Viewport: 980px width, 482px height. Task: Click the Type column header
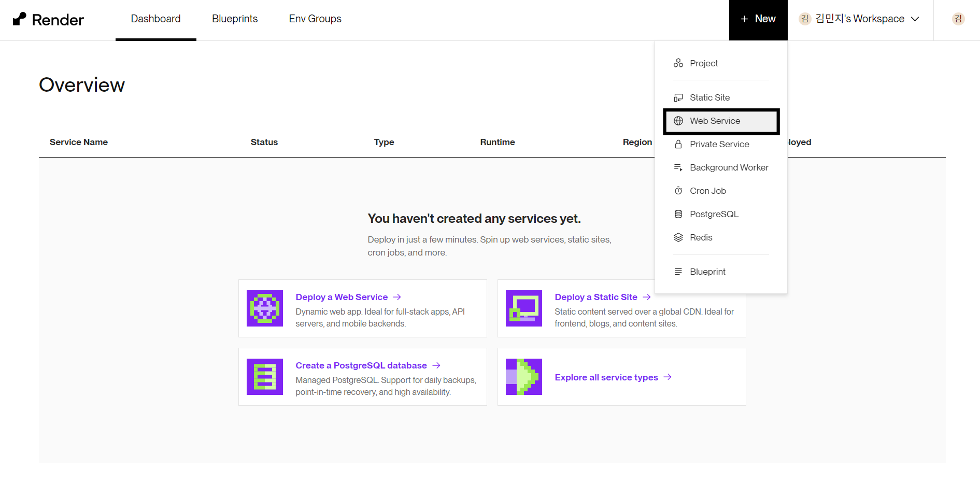(384, 142)
